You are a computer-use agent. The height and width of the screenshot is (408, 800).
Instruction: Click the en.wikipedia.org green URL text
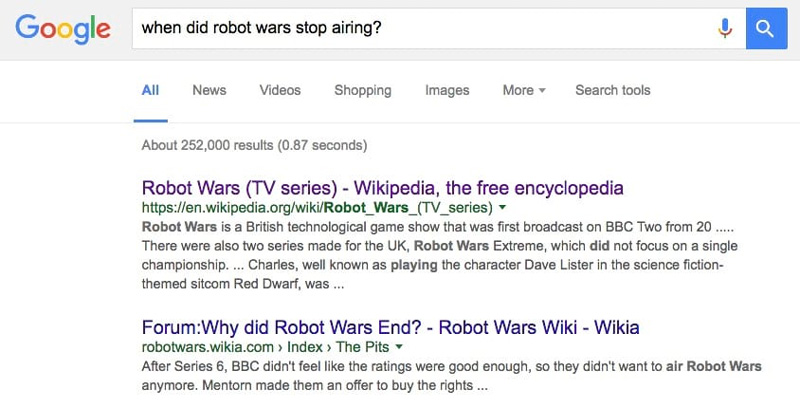pos(317,208)
